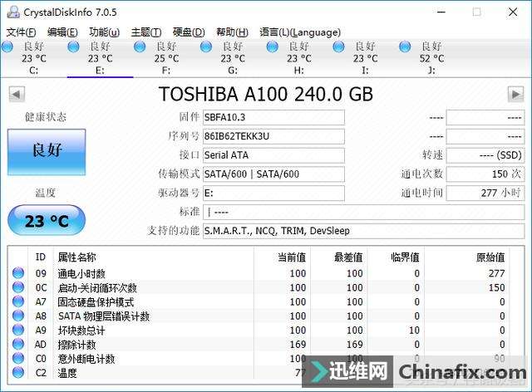532x392 pixels.
Task: Select drive E: status orb
Action: pyautogui.click(x=73, y=47)
